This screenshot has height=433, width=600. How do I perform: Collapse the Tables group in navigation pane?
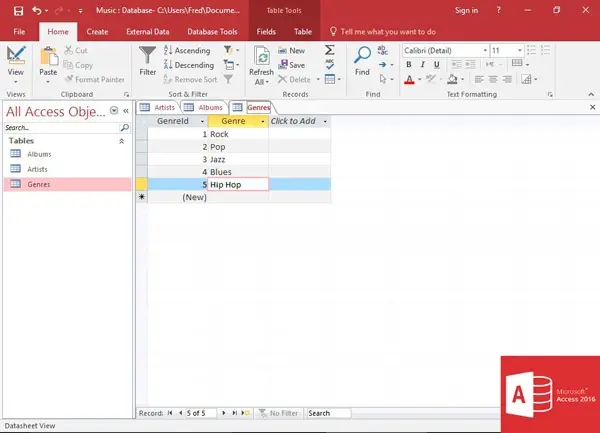(x=121, y=141)
